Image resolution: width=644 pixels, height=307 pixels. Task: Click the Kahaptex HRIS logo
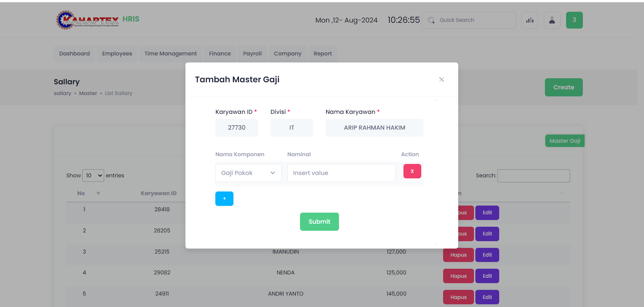pyautogui.click(x=97, y=20)
